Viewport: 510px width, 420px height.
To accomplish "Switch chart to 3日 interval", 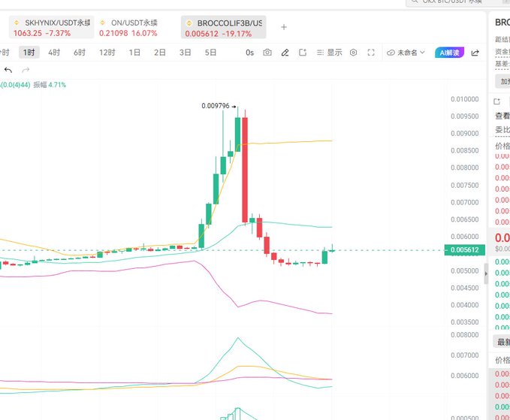I will (185, 53).
